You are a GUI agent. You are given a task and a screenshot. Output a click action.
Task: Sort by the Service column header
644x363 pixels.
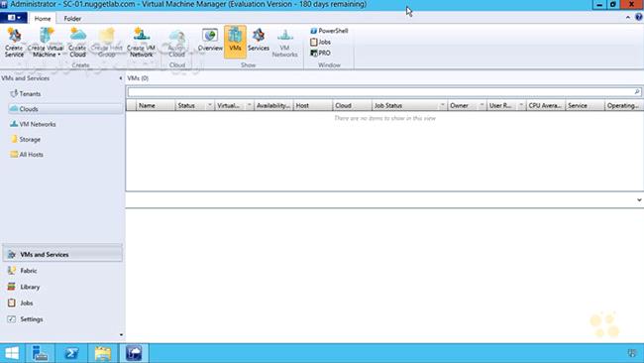coord(586,106)
